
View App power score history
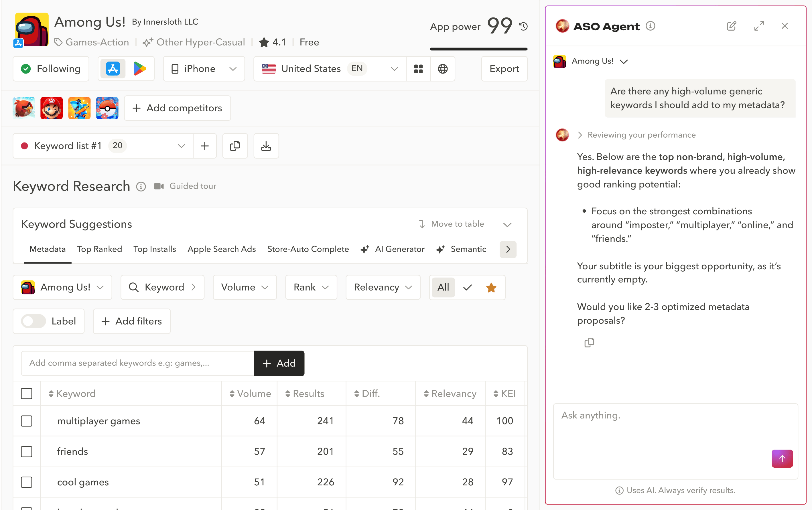[523, 26]
